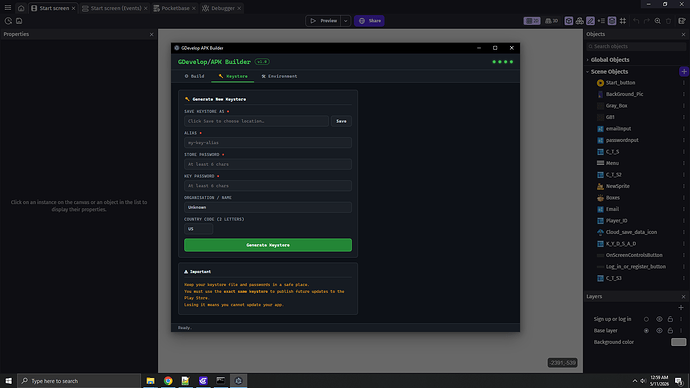Image resolution: width=690 pixels, height=388 pixels.
Task: Click the project manager history icon top-left
Action: (8, 21)
